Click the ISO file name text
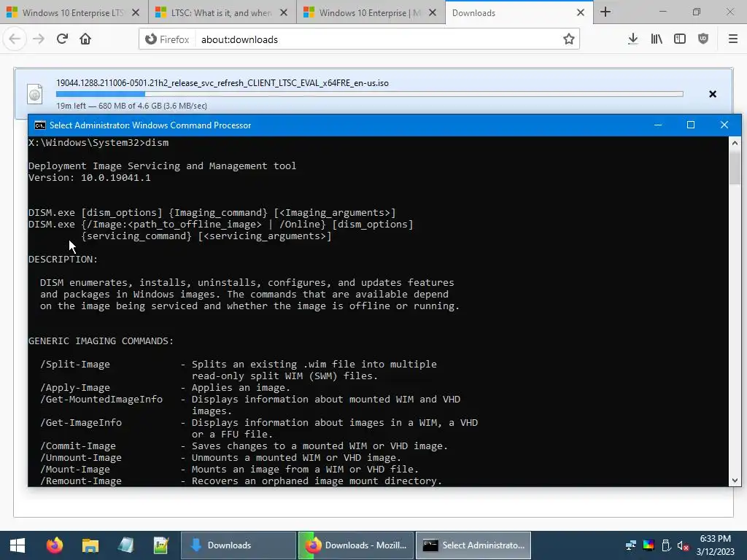The width and height of the screenshot is (747, 560). click(222, 83)
